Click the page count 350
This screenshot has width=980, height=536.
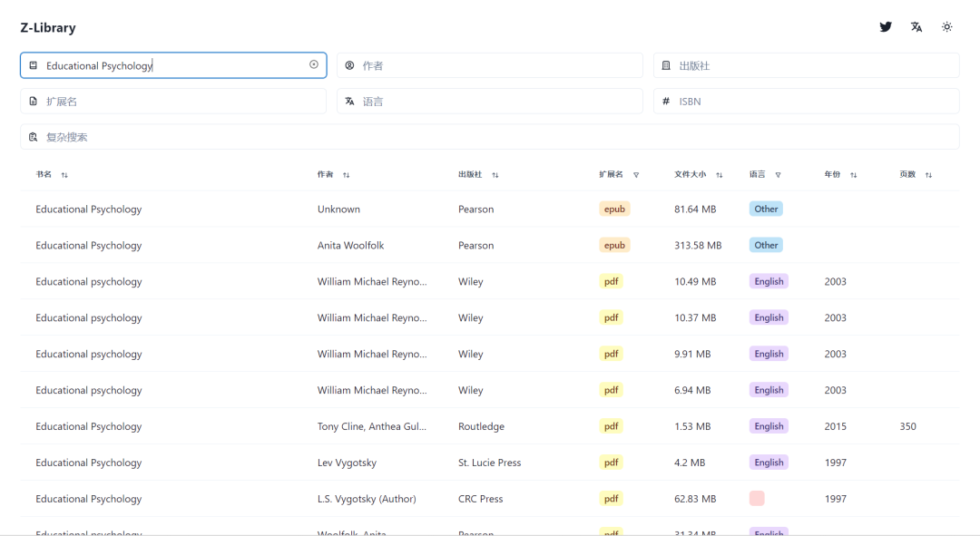(907, 426)
